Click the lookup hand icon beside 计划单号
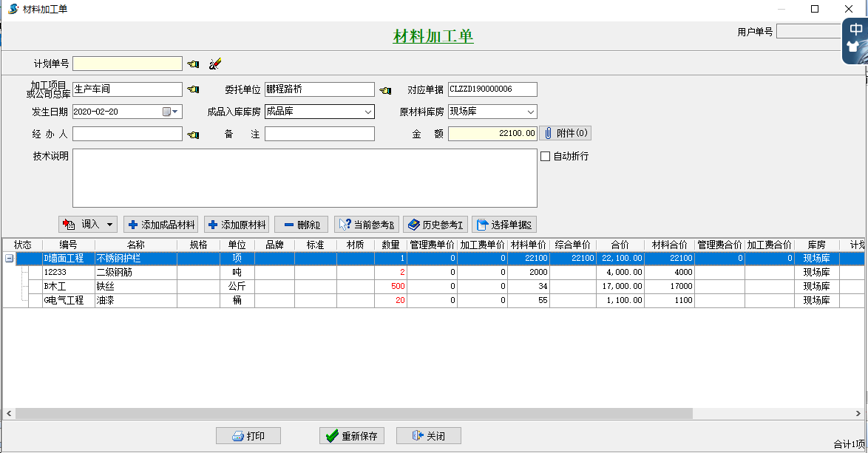This screenshot has width=868, height=453. coord(193,64)
